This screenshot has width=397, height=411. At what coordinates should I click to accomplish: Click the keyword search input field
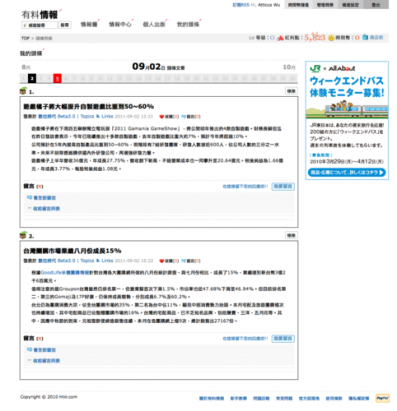(x=40, y=25)
